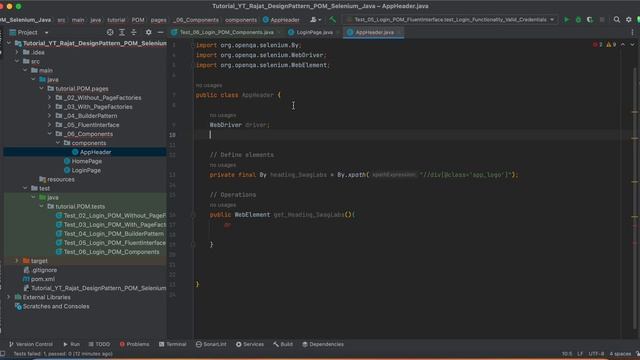Viewport: 640px width, 360px height.
Task: Expand _03_With_PageFactories package
Action: click(50, 107)
